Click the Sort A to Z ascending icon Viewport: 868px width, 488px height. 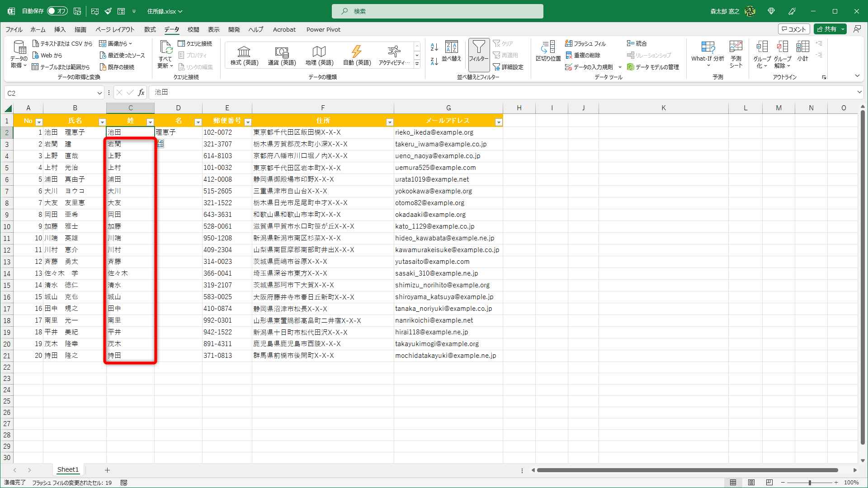(x=434, y=47)
